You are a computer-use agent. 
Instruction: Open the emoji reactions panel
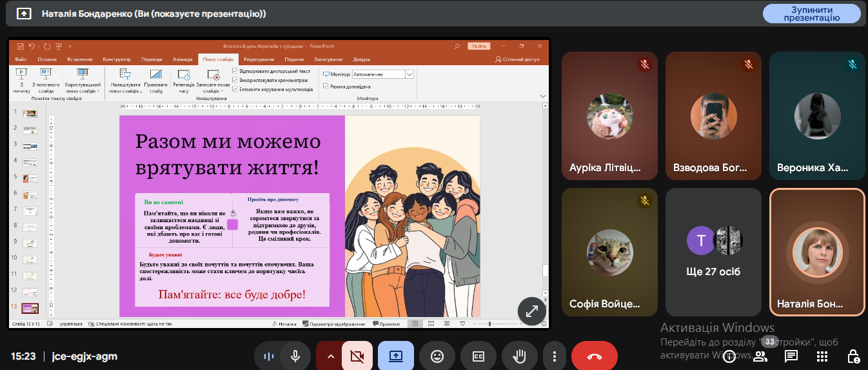coord(437,356)
